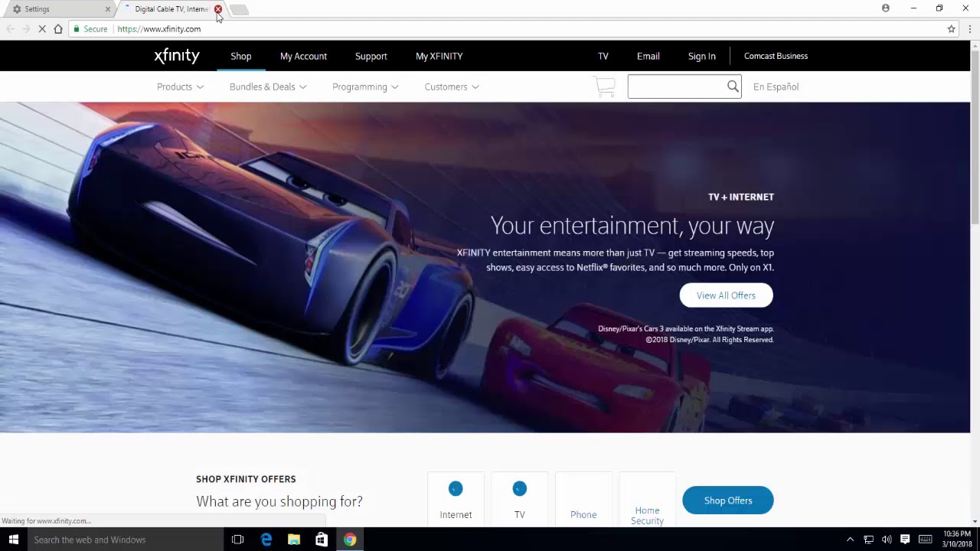
Task: Select the Home Security shopping option
Action: [647, 500]
